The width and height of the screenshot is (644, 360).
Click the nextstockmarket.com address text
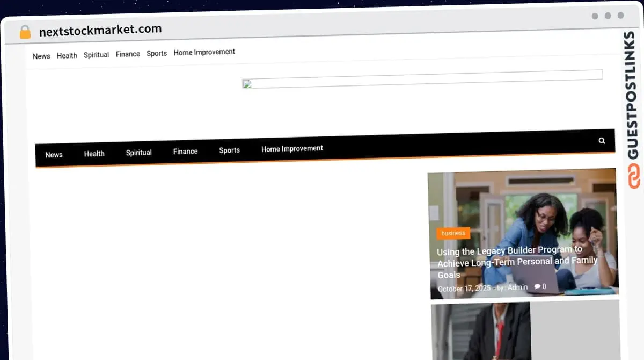pyautogui.click(x=100, y=30)
